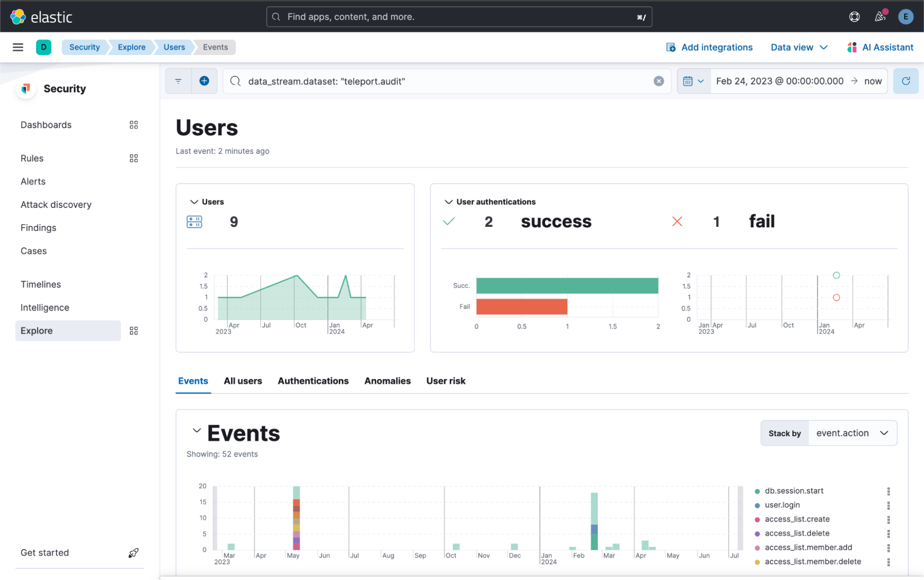
Task: Click the start date Feb 24, 2023
Action: (x=780, y=81)
